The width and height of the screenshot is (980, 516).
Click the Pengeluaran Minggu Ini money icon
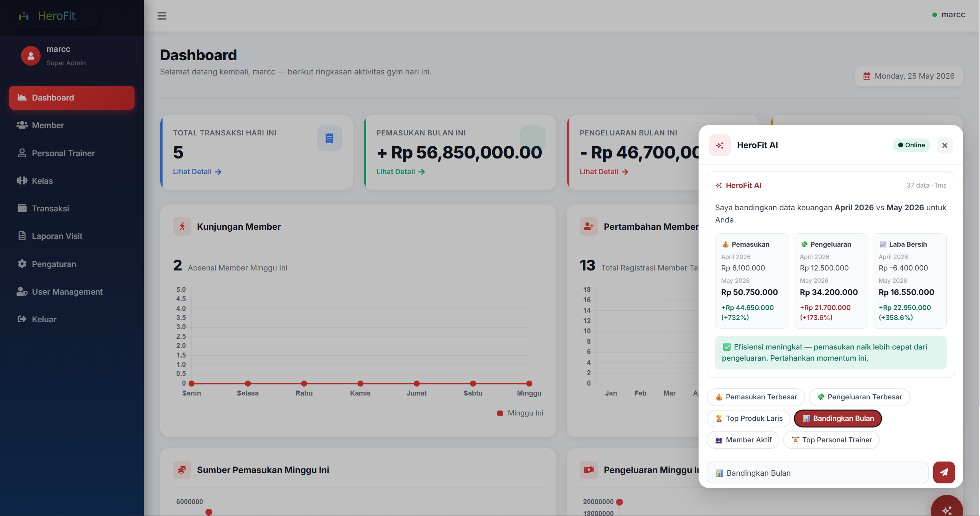tap(589, 470)
